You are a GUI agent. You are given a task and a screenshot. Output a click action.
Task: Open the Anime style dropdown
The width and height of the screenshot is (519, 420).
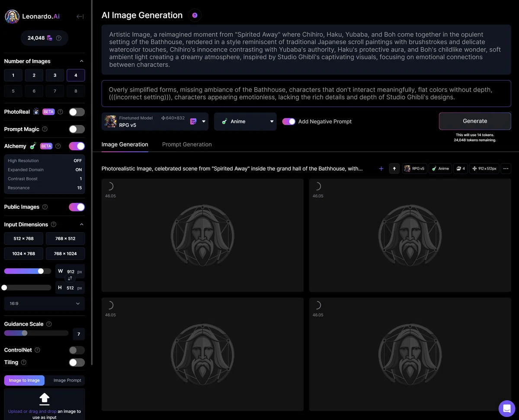pos(245,122)
